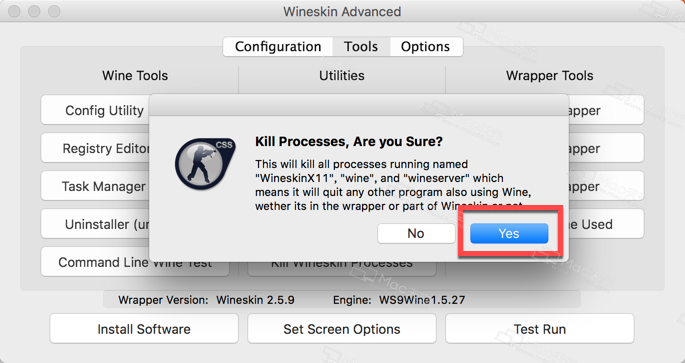The height and width of the screenshot is (363, 685).
Task: Open the Config Utility button
Action: coord(95,111)
